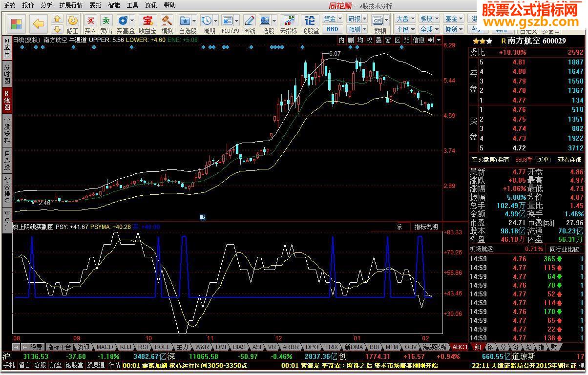Image resolution: width=588 pixels, height=375 pixels.
Task: Expand the 周期 dropdown arrow
Action: click(x=215, y=21)
